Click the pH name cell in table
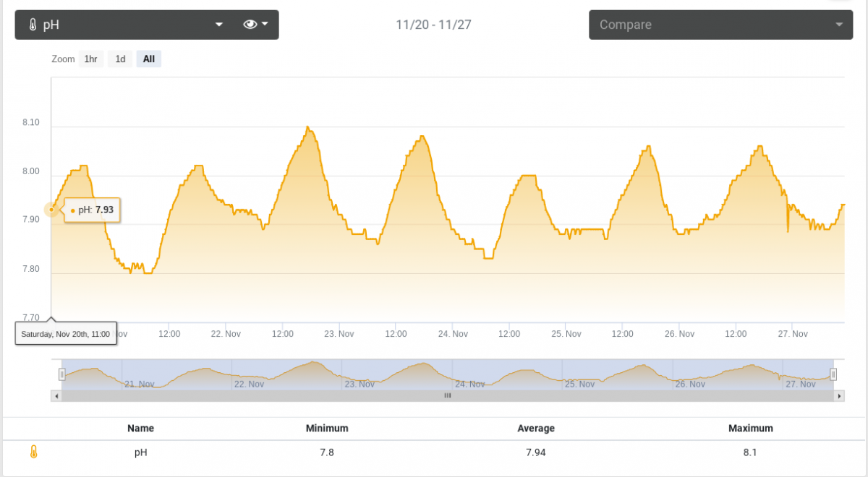 [x=141, y=452]
